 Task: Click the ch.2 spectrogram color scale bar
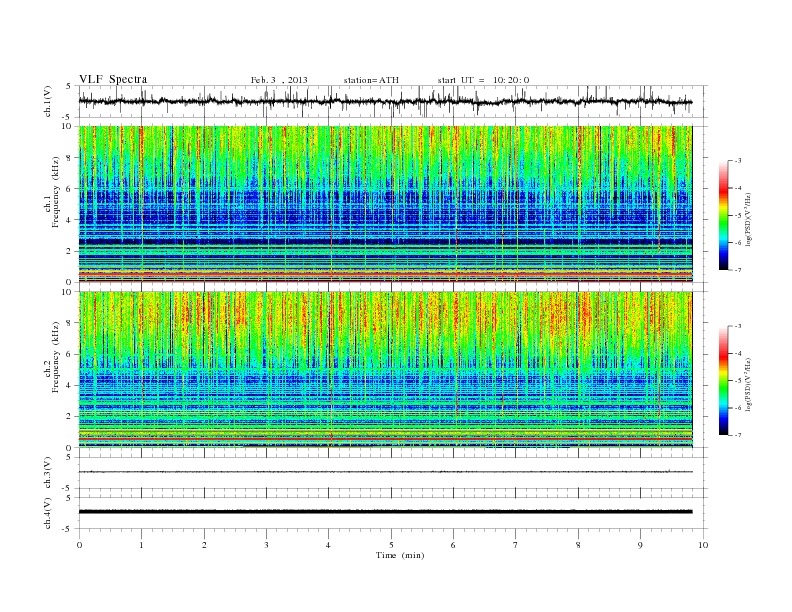[x=724, y=380]
